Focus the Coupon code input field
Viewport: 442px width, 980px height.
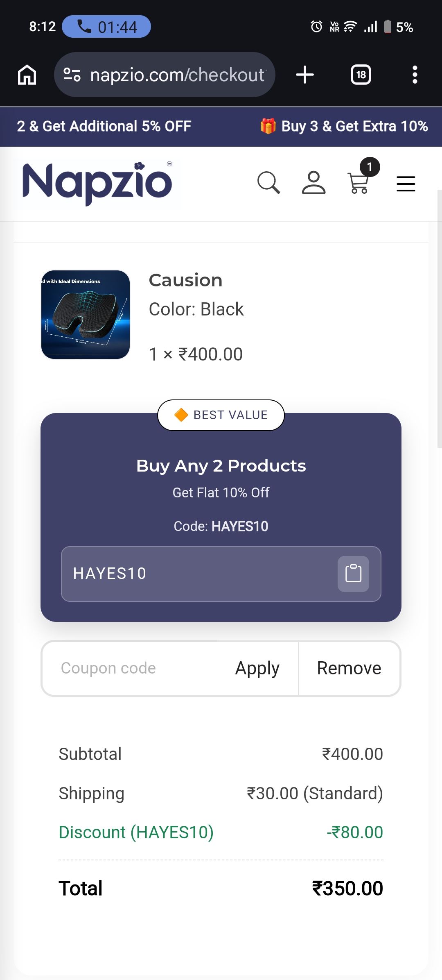tap(135, 668)
